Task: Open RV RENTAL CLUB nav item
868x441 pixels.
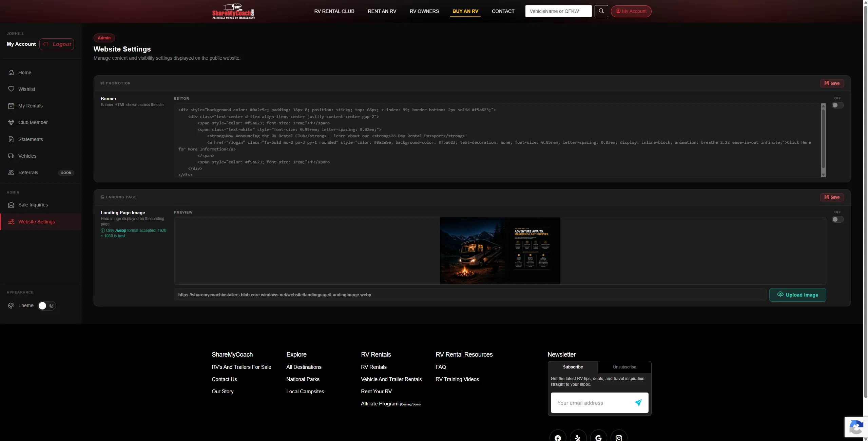Action: (334, 11)
